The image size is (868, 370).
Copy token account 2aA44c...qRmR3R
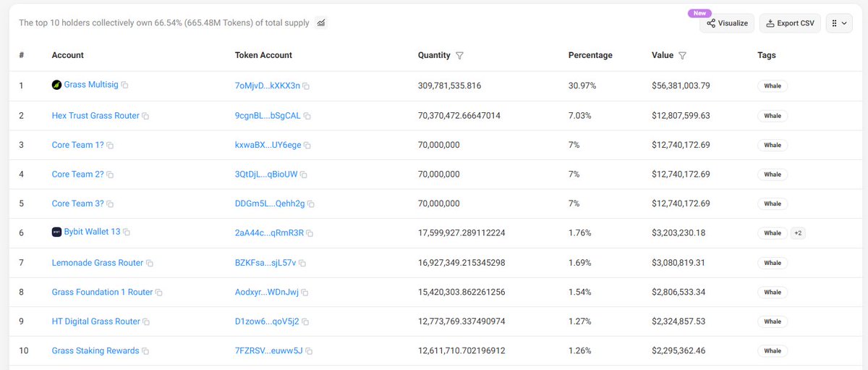click(310, 234)
